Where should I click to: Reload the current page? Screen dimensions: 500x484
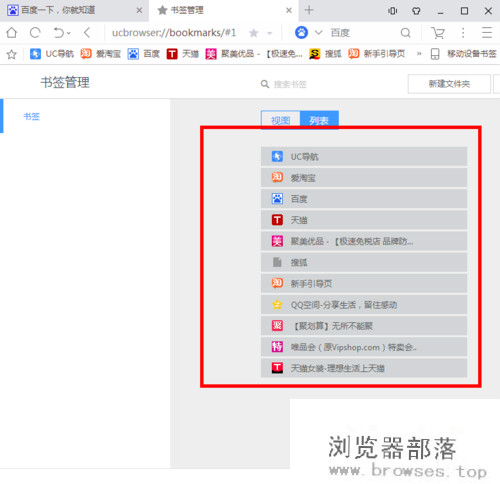tap(35, 33)
